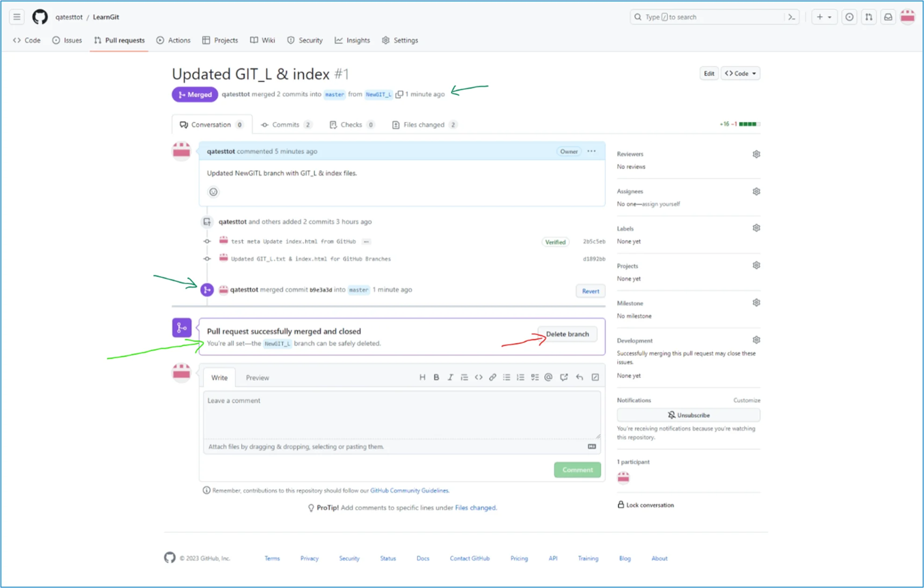Screen dimensions: 924x588
Task: Open the notifications inbox icon
Action: tap(888, 17)
